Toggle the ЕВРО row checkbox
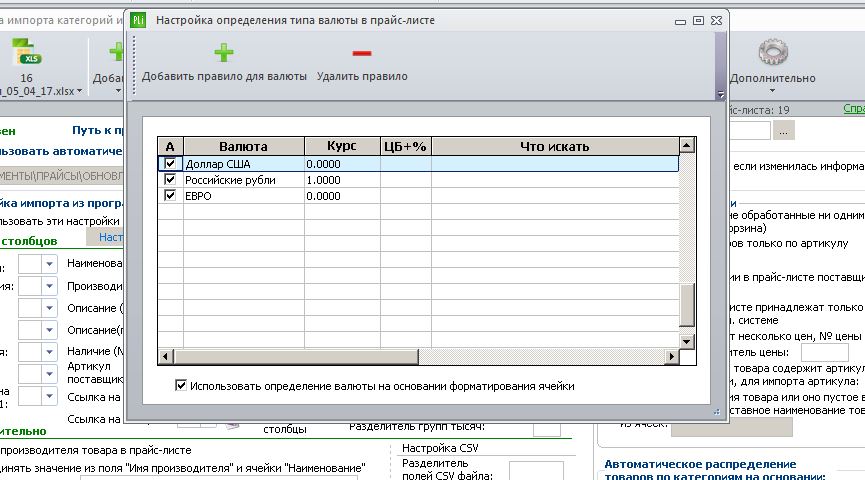The width and height of the screenshot is (865, 480). coord(170,195)
